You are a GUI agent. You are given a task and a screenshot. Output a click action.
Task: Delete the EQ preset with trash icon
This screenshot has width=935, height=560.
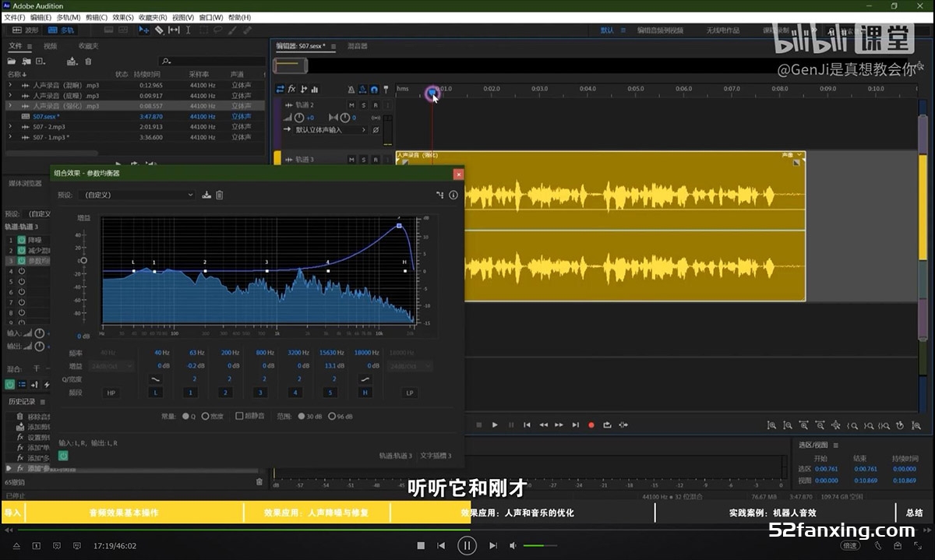219,195
